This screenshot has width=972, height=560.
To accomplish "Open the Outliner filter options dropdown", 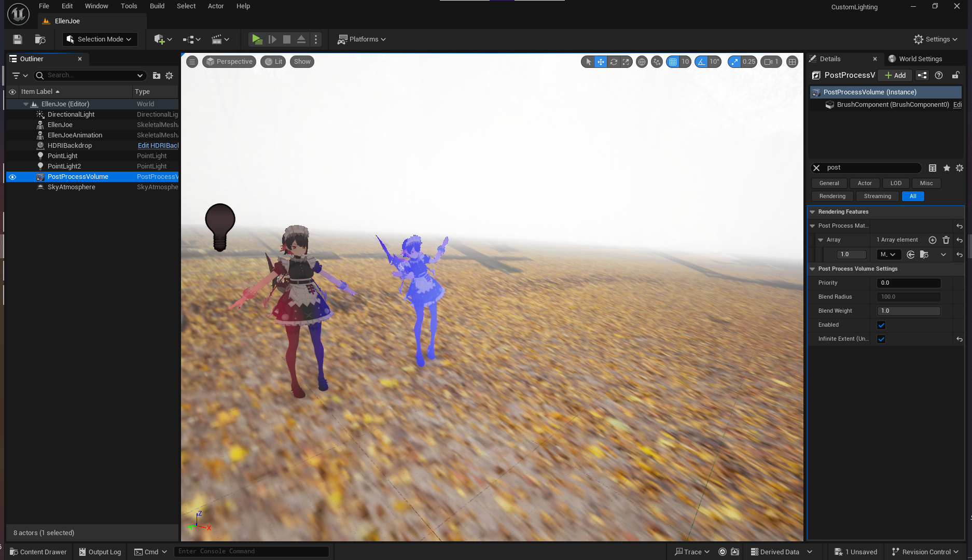I will tap(20, 76).
